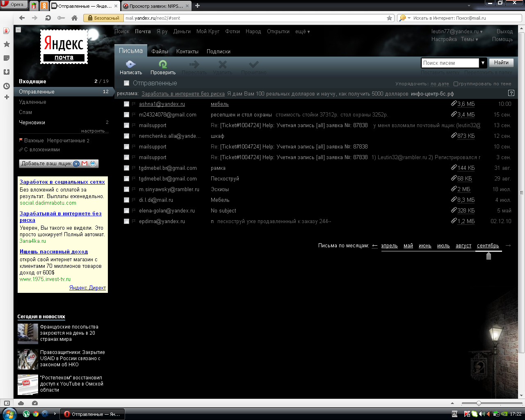Open the Opera main menu button
This screenshot has width=525, height=420.
pos(14,5)
